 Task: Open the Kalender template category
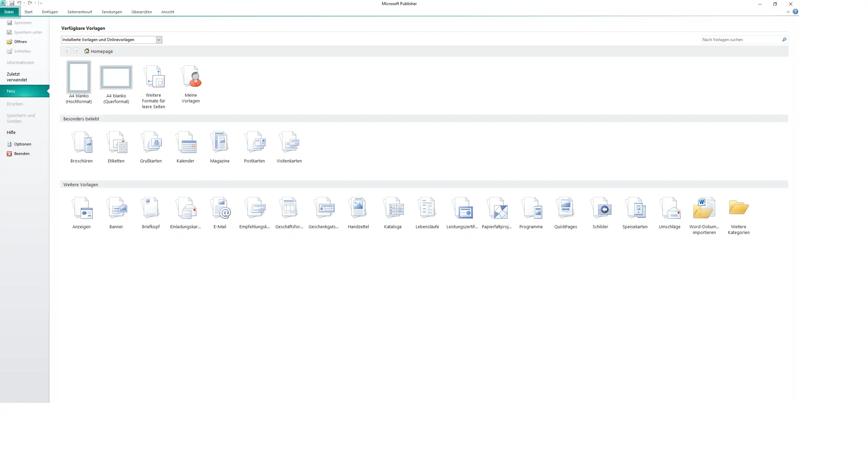185,142
